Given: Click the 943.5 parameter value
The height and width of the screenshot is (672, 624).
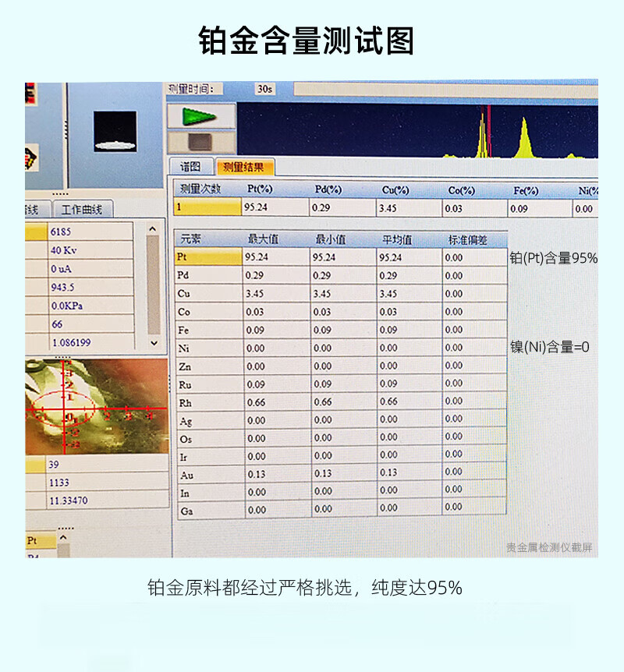Looking at the screenshot, I should point(62,287).
